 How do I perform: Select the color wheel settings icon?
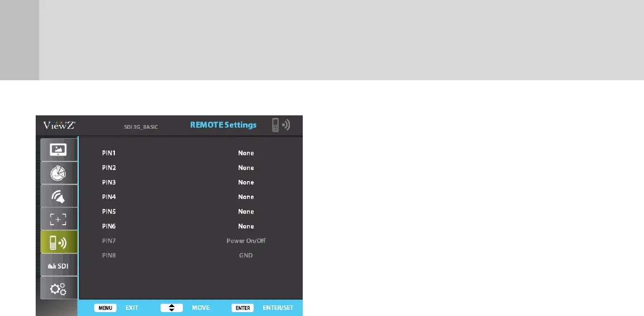pyautogui.click(x=59, y=173)
